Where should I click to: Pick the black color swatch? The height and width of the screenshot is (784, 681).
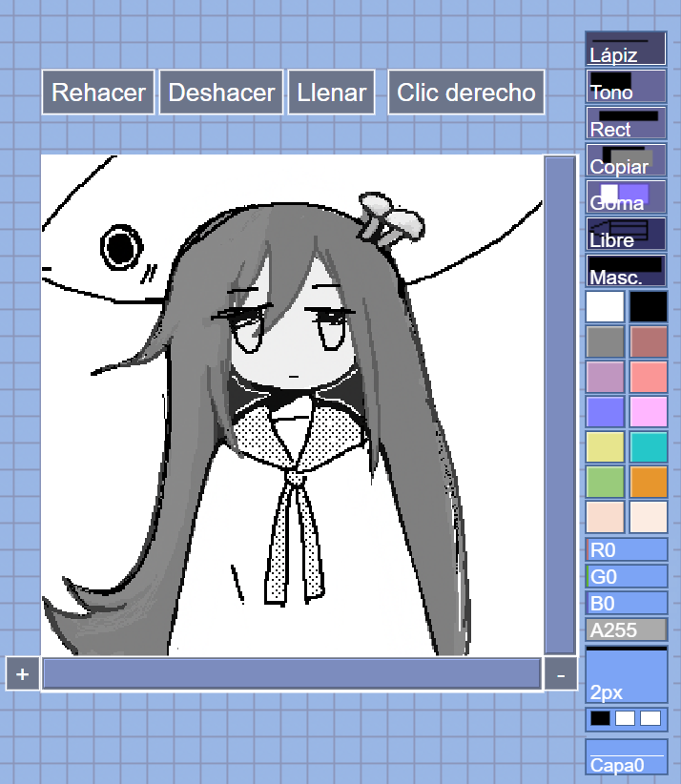click(648, 306)
